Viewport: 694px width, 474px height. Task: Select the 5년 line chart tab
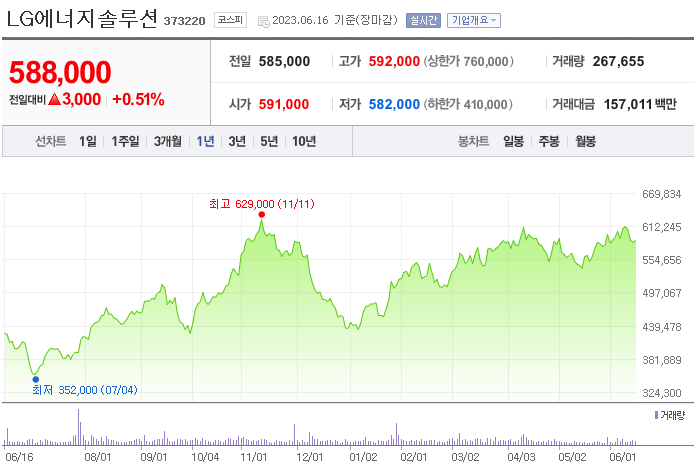[x=269, y=141]
